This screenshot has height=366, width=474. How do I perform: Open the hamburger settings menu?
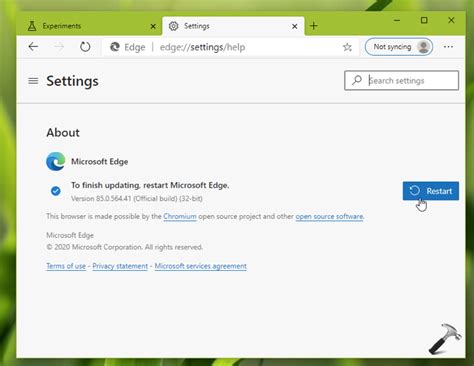pyautogui.click(x=33, y=81)
